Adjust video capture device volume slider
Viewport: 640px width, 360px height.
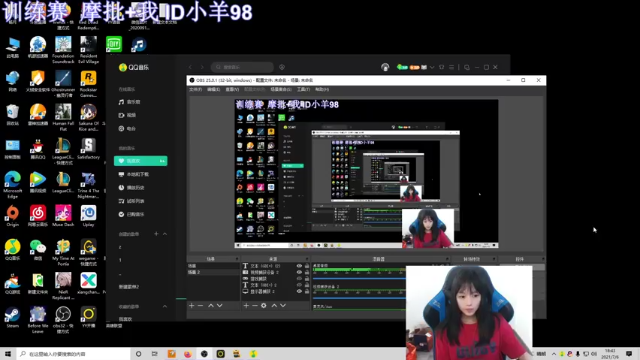click(x=359, y=298)
